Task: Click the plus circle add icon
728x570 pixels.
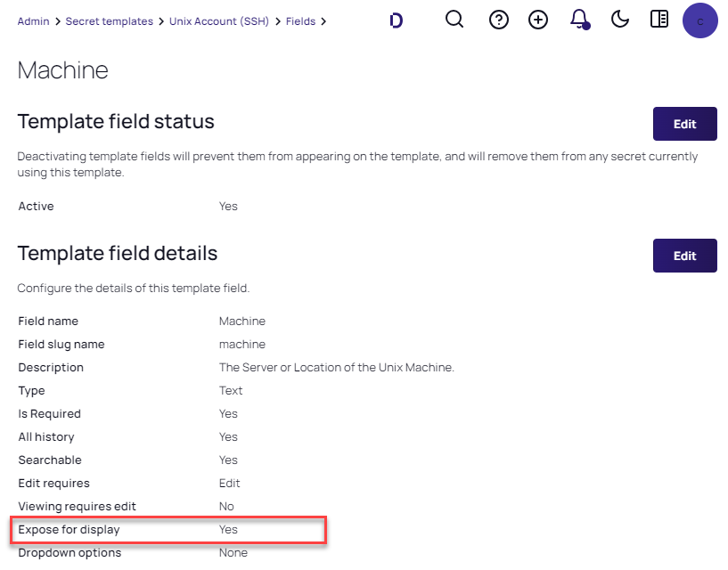Action: (538, 20)
